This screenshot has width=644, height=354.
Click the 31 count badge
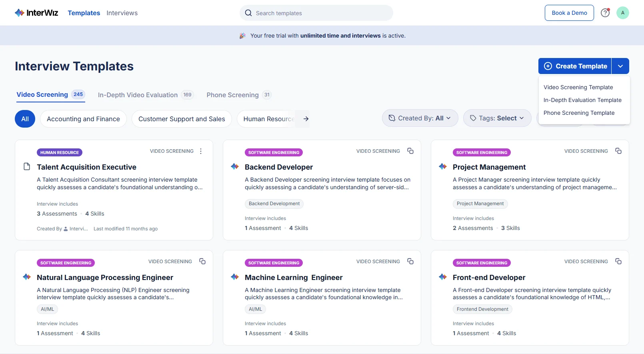[267, 95]
